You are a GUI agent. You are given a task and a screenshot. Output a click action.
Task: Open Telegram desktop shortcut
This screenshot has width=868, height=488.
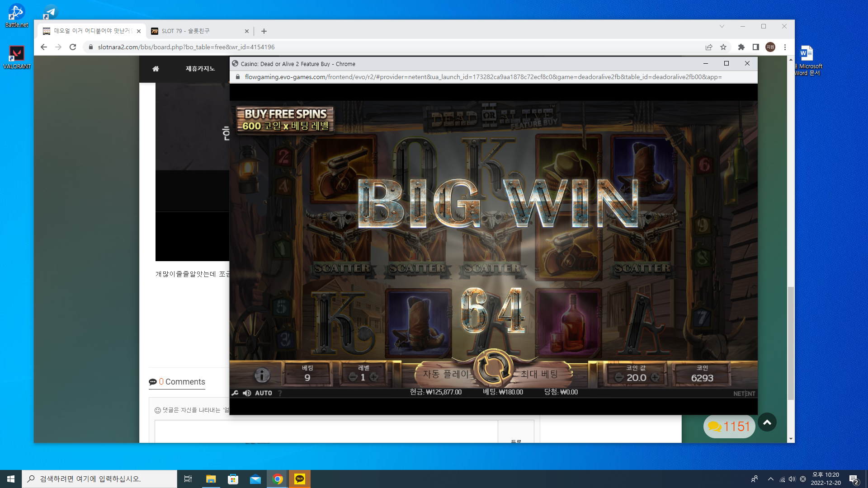pyautogui.click(x=50, y=12)
